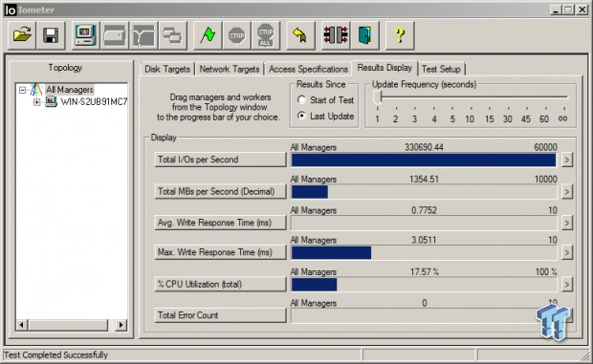This screenshot has height=364, width=593.
Task: Click the Iometer title bar logo
Action: tap(11, 10)
